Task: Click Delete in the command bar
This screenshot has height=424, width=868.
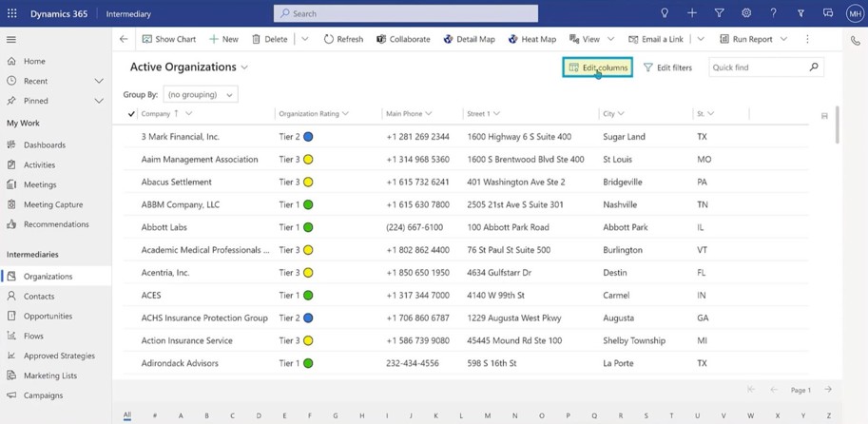Action: 270,39
